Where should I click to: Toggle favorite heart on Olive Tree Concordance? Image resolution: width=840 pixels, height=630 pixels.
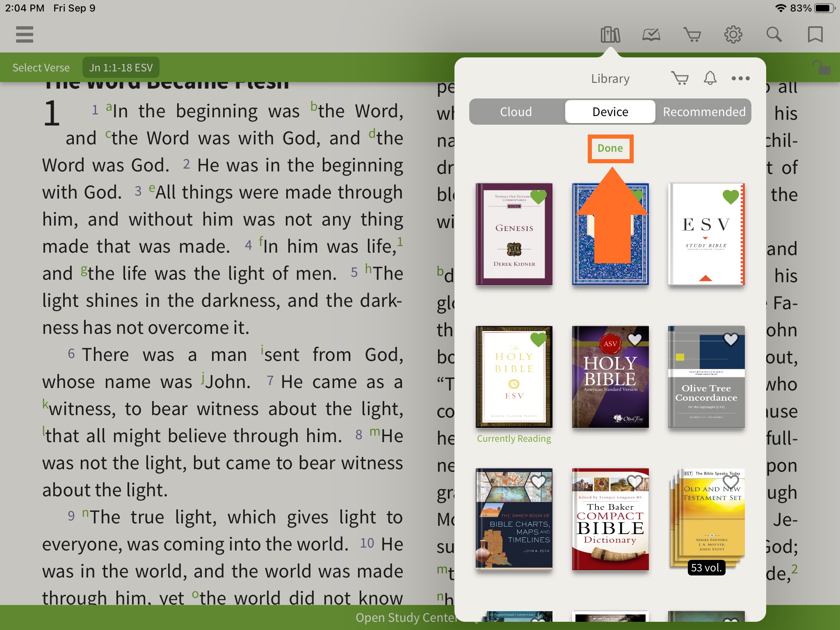[730, 340]
